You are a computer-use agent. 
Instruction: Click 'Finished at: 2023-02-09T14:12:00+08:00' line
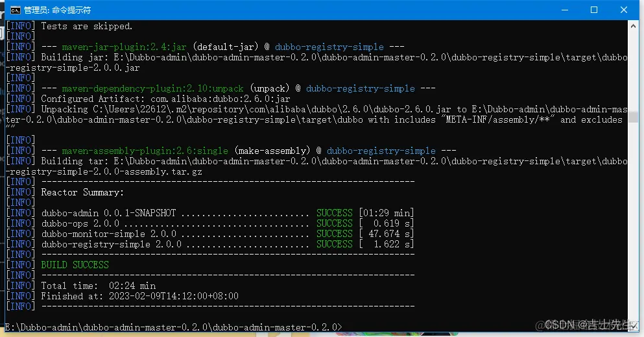click(122, 296)
